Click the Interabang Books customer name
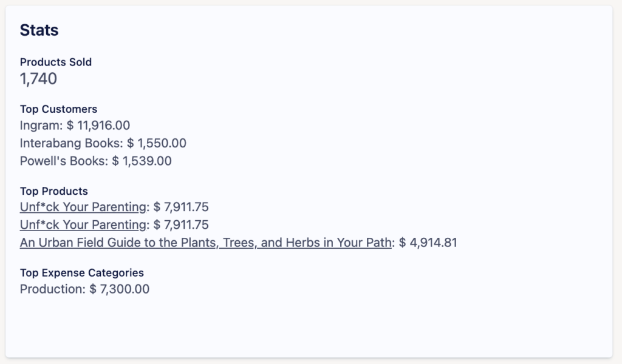The width and height of the screenshot is (622, 364). [x=70, y=144]
